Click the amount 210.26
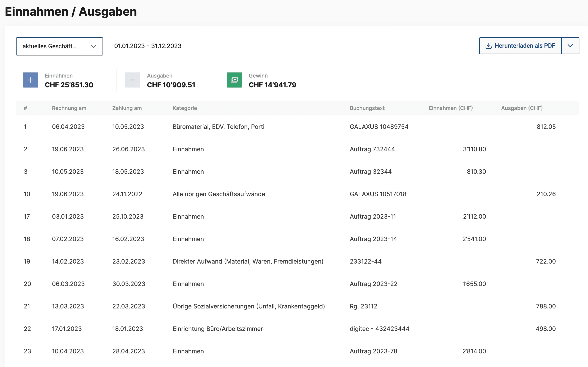 point(546,194)
